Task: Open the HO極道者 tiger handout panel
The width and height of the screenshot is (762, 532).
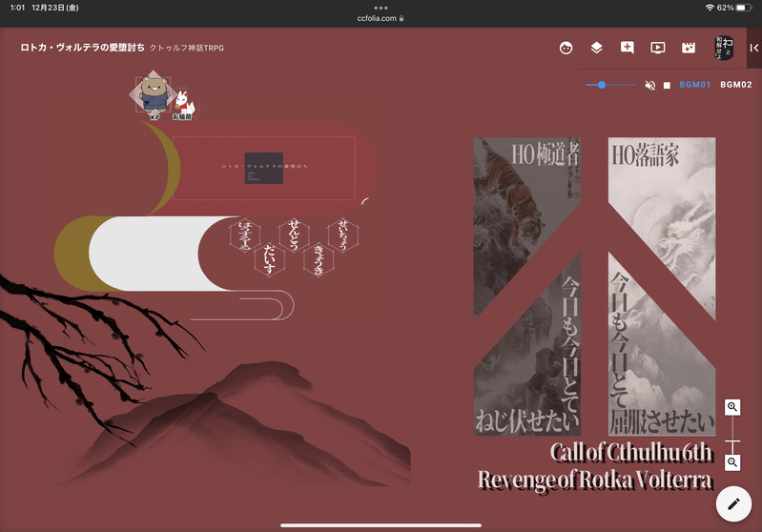Action: [526, 286]
